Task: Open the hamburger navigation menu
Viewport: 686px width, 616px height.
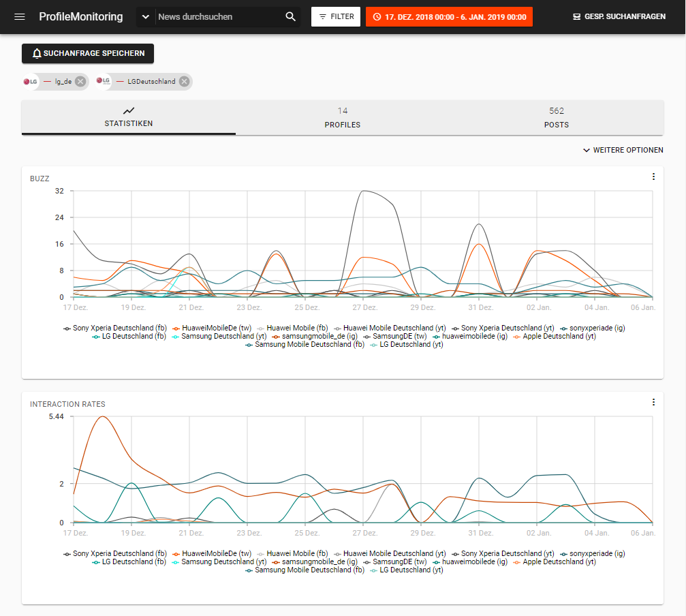Action: tap(20, 16)
